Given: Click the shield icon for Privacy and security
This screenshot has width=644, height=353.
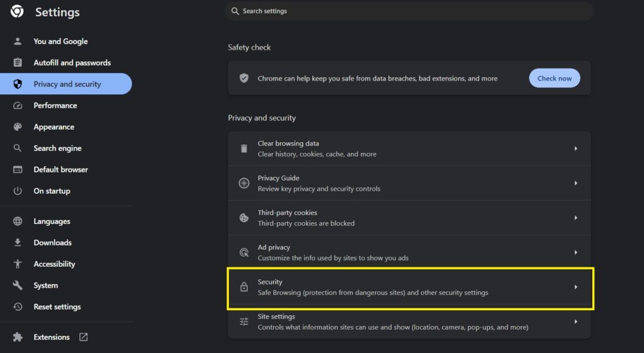Looking at the screenshot, I should 17,84.
